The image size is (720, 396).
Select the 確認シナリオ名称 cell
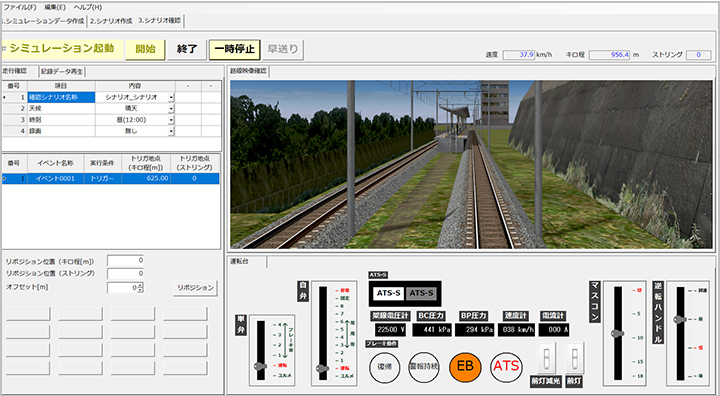coord(61,97)
